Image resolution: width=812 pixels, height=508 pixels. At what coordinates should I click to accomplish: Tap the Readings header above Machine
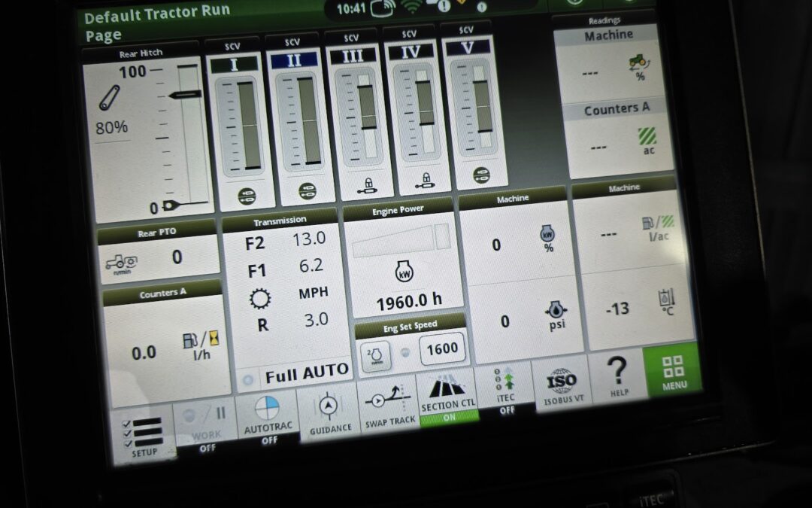coord(604,20)
